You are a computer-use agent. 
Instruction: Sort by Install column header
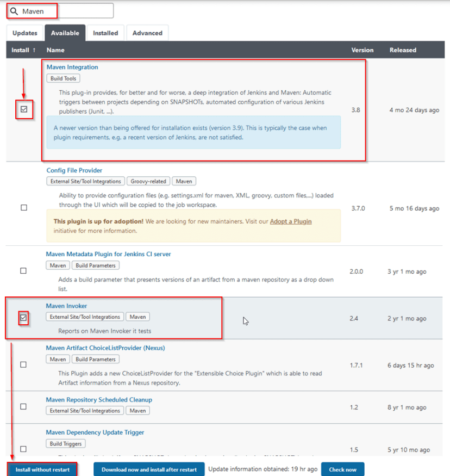click(x=23, y=50)
